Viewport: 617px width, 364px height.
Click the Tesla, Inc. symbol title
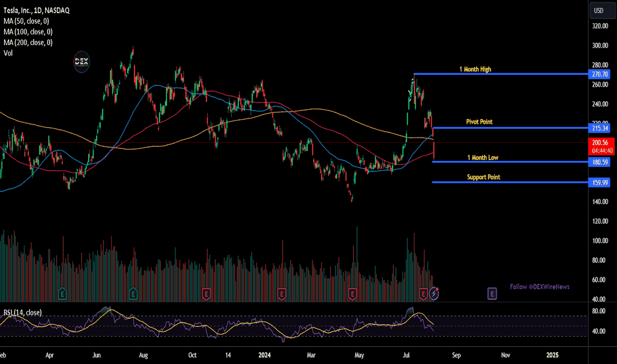tap(36, 11)
